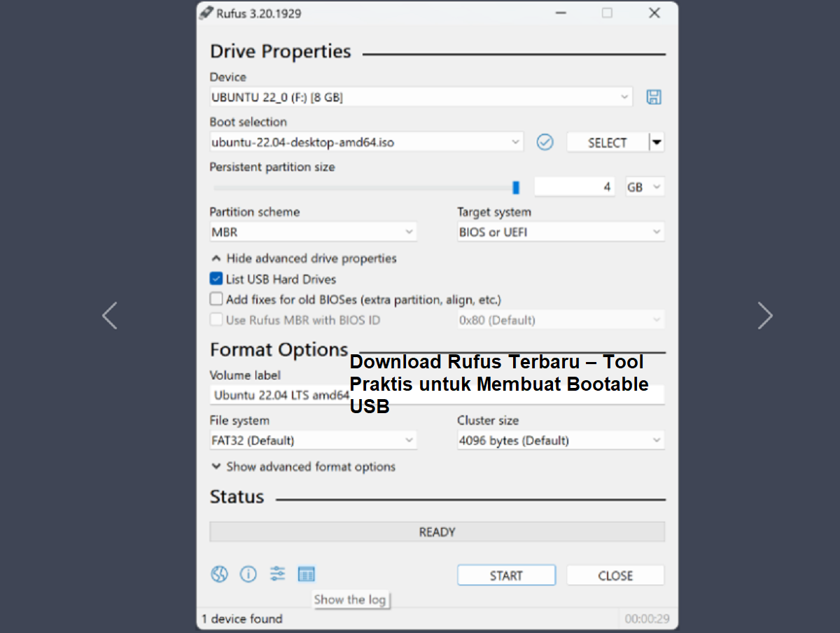Click the Rufus logo in title bar
The image size is (840, 633).
point(206,13)
